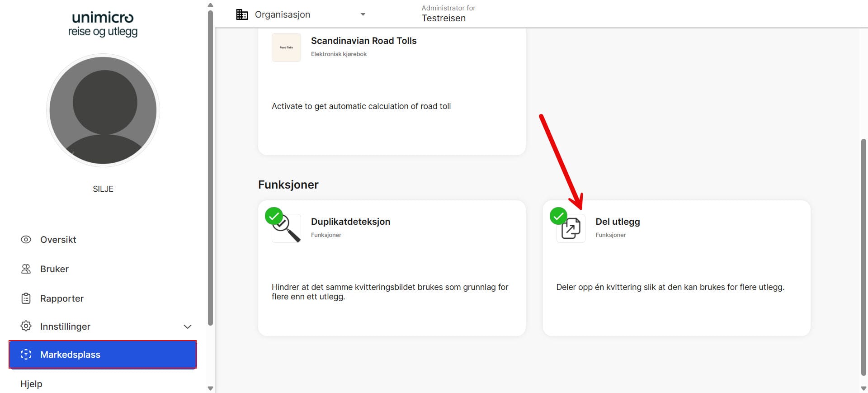The width and height of the screenshot is (868, 393).
Task: Open the Hjelp menu item
Action: point(31,384)
